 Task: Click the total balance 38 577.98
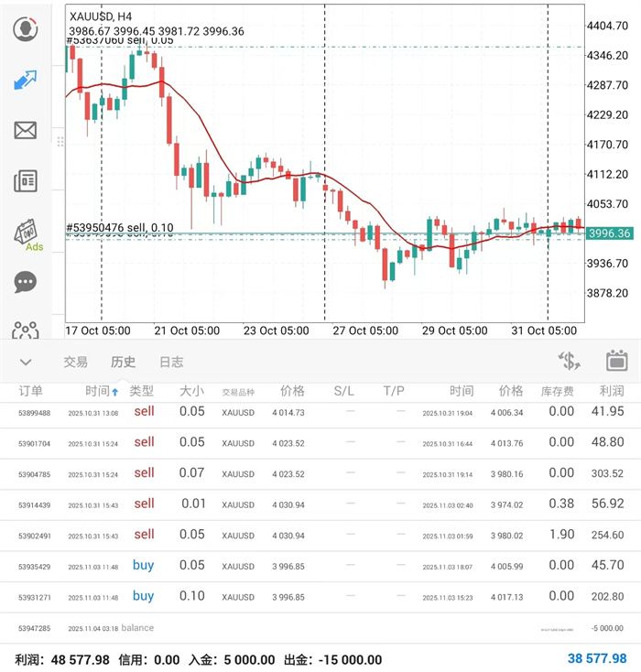click(597, 658)
